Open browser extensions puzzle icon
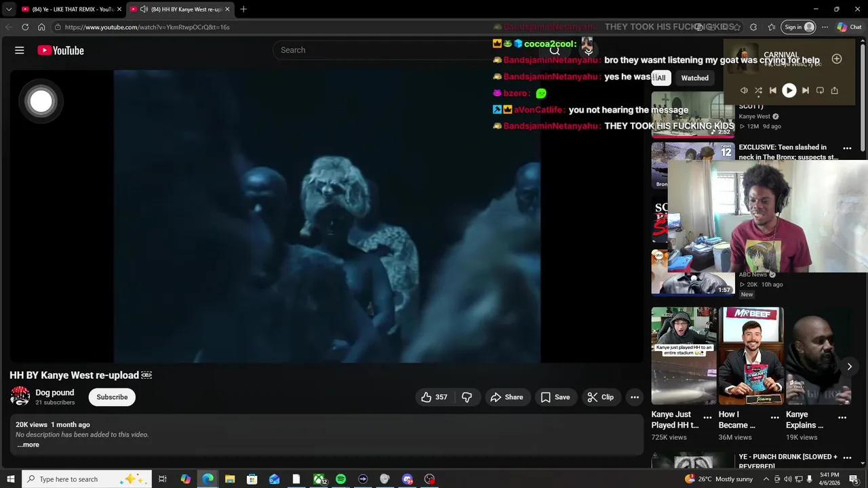 point(753,27)
